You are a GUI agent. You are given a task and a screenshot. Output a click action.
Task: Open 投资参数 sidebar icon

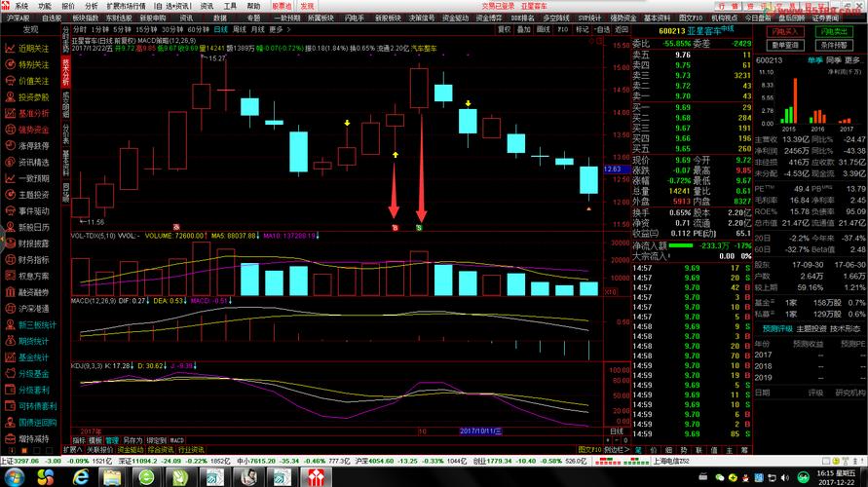(x=10, y=96)
